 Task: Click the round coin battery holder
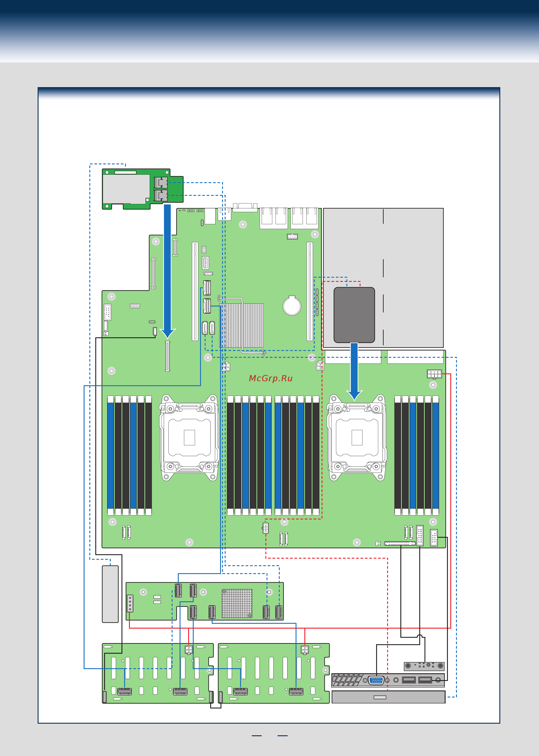[292, 306]
